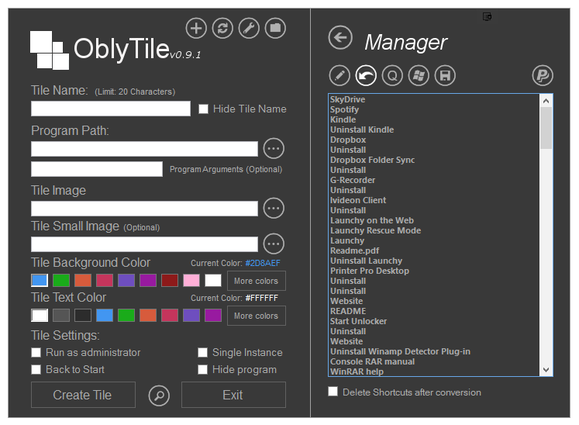Select Start Unlocker entry
The image size is (579, 425).
pos(358,321)
